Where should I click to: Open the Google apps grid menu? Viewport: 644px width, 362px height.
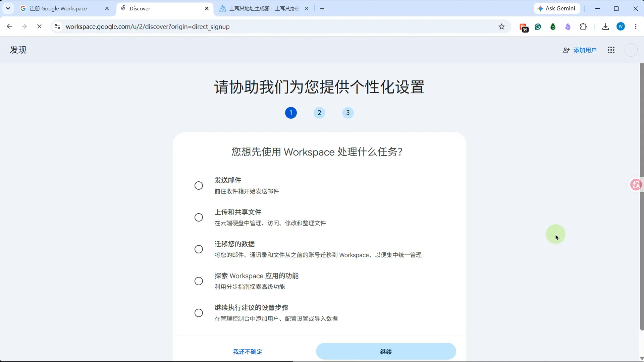coord(611,50)
